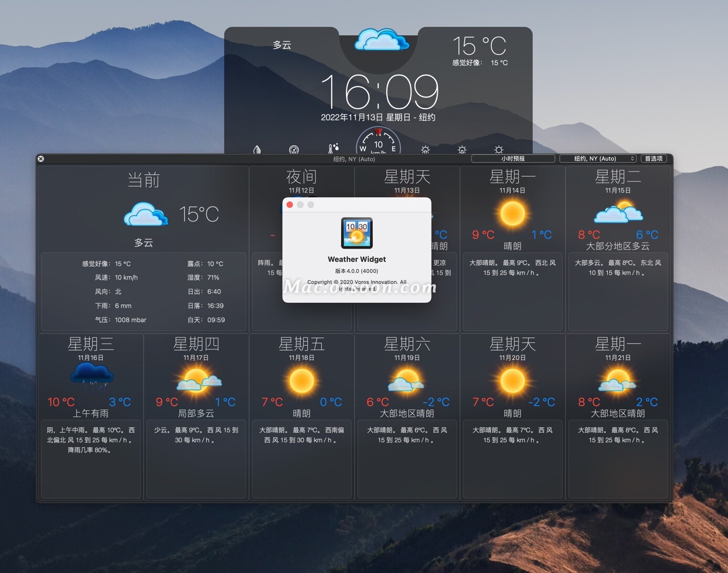
Task: Click the 0 °C low for 星期五
Action: point(331,402)
